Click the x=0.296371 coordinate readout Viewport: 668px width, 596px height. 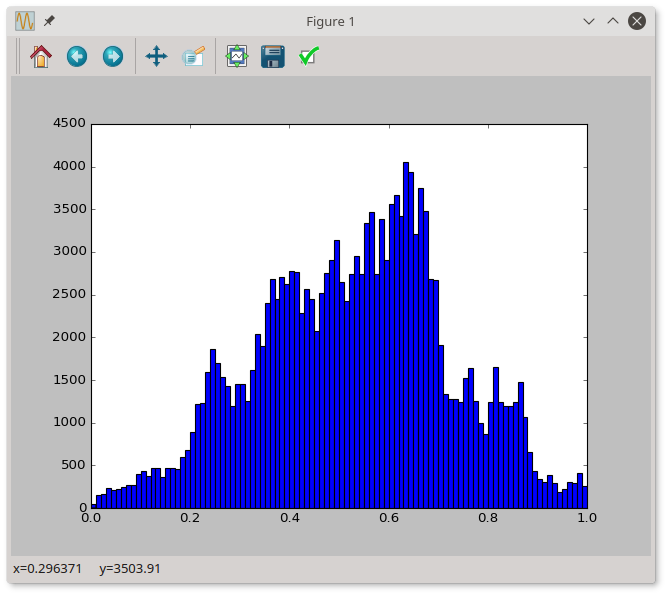pos(47,569)
